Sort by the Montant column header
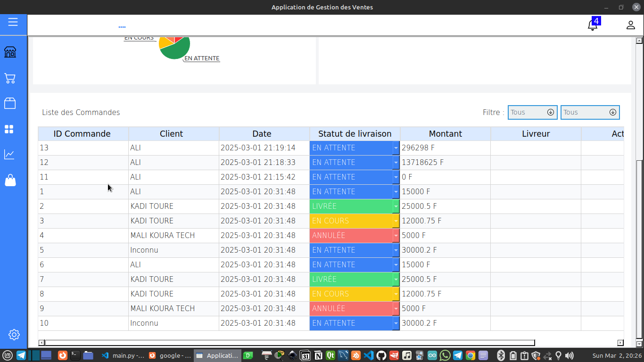This screenshot has height=362, width=644. [445, 134]
